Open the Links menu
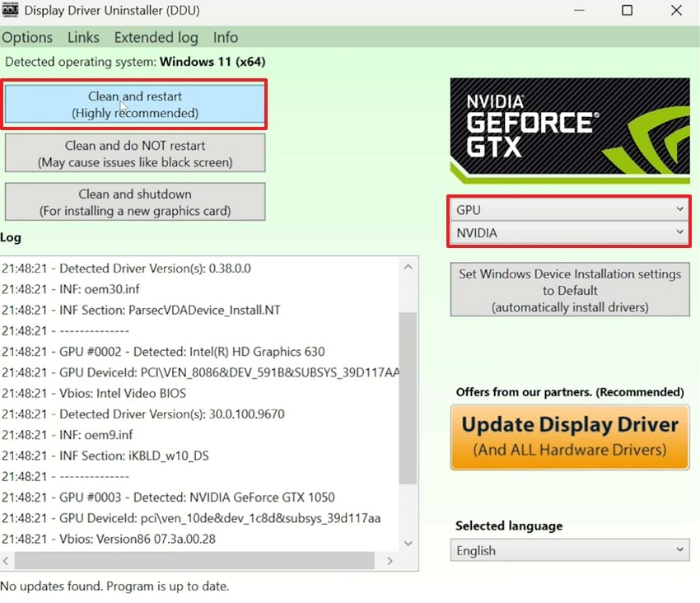 click(x=83, y=38)
